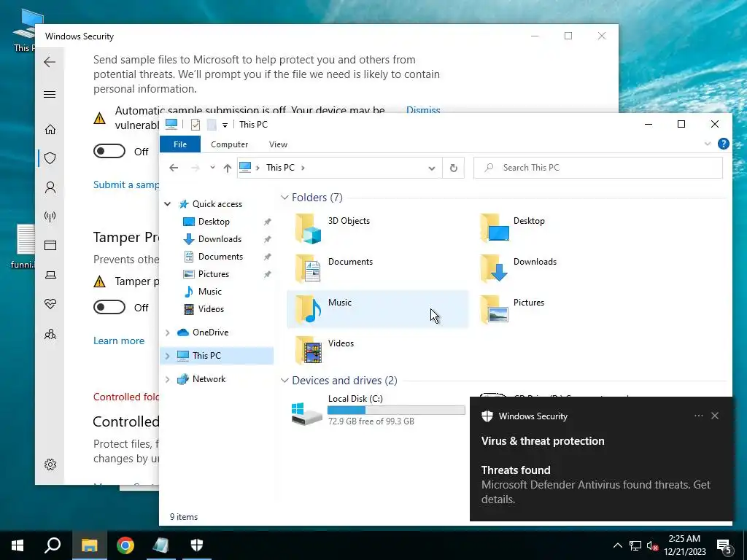The height and width of the screenshot is (560, 747).
Task: Open Family options icon in sidebar
Action: click(x=50, y=334)
